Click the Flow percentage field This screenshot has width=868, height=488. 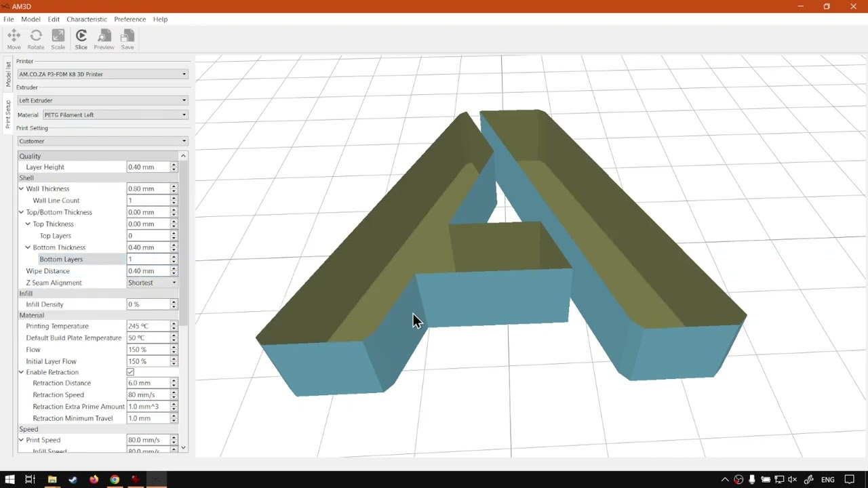(148, 350)
